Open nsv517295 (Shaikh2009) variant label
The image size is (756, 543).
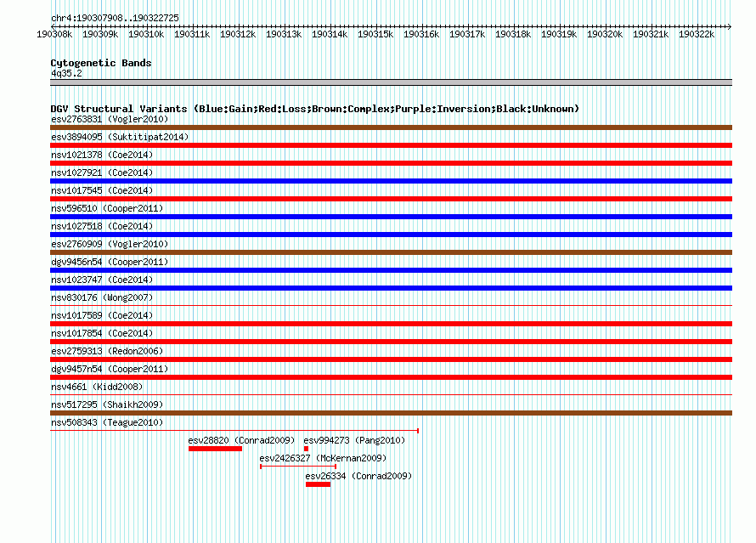click(107, 404)
